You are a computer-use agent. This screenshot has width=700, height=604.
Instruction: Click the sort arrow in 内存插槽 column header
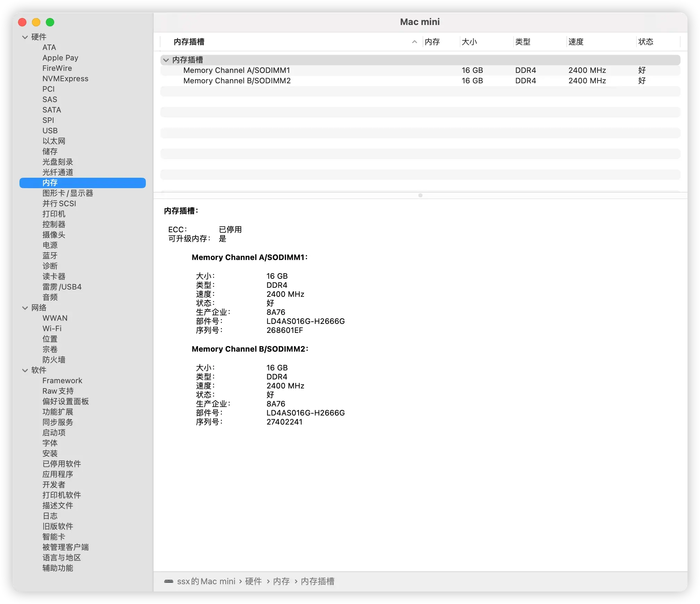pyautogui.click(x=414, y=42)
